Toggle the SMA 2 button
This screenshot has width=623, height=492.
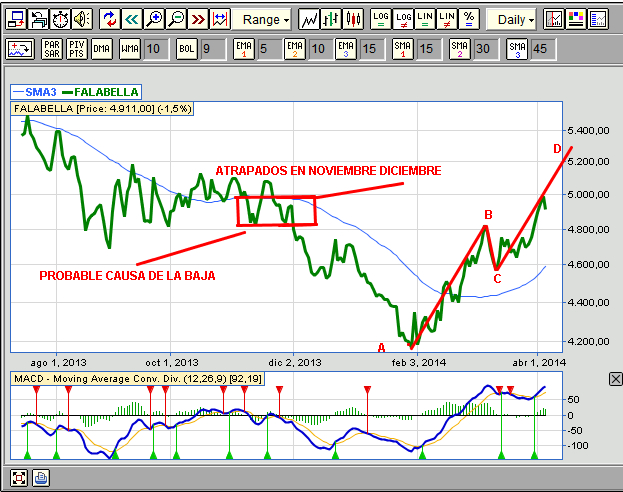click(x=459, y=49)
